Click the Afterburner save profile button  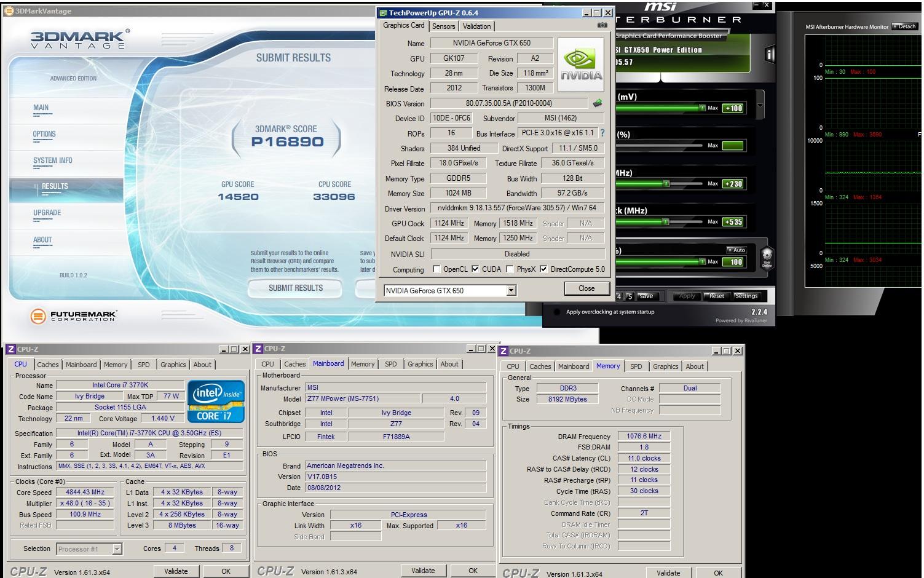646,296
